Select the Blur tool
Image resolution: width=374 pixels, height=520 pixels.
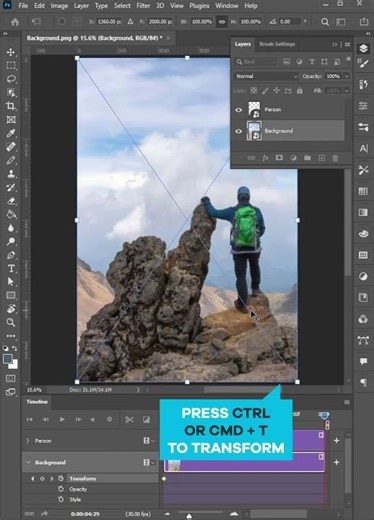coord(11,228)
